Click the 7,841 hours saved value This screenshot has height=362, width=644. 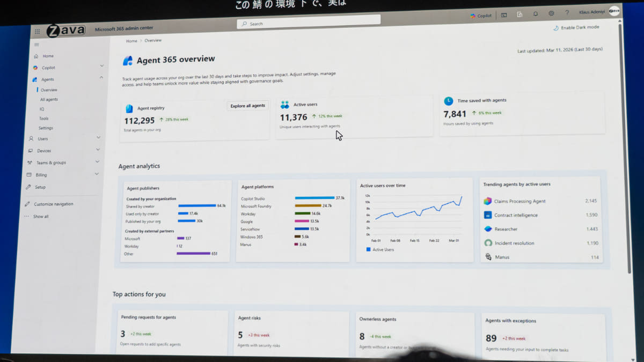pyautogui.click(x=455, y=114)
